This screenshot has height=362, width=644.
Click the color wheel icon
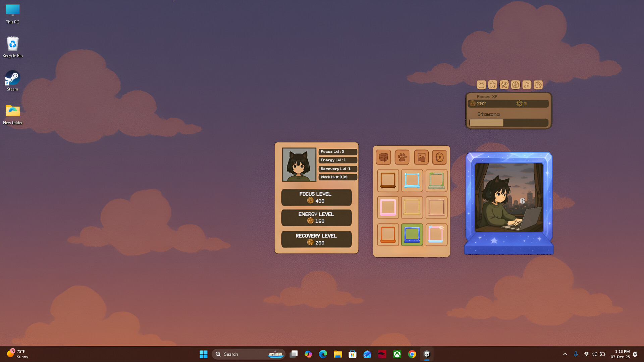516,85
